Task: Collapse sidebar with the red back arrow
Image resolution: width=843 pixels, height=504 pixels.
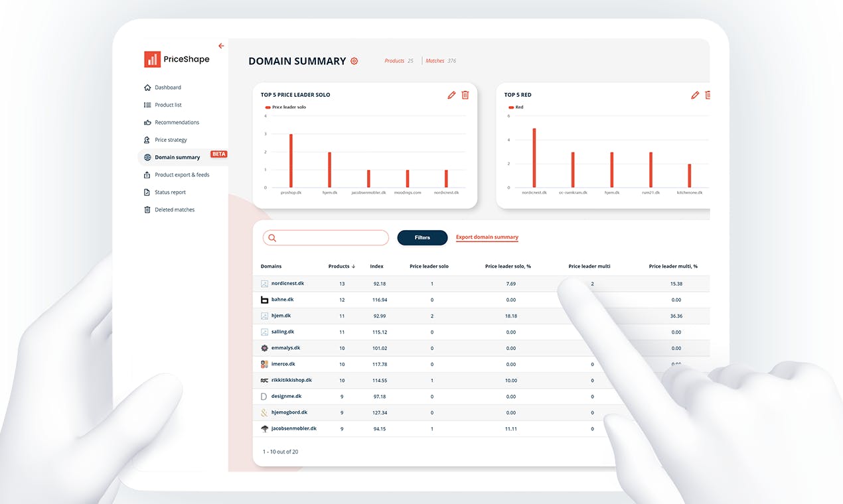Action: click(221, 46)
